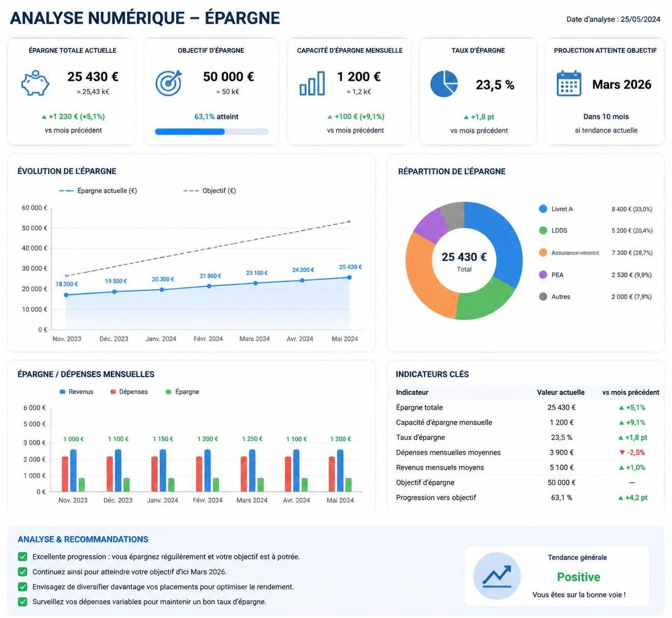The image size is (672, 618).
Task: Click the 5 100 € table value
Action: pos(562,467)
